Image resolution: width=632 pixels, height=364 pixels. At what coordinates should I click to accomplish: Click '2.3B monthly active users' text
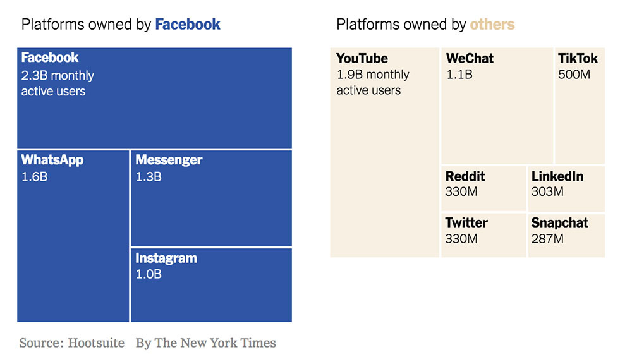pos(58,83)
